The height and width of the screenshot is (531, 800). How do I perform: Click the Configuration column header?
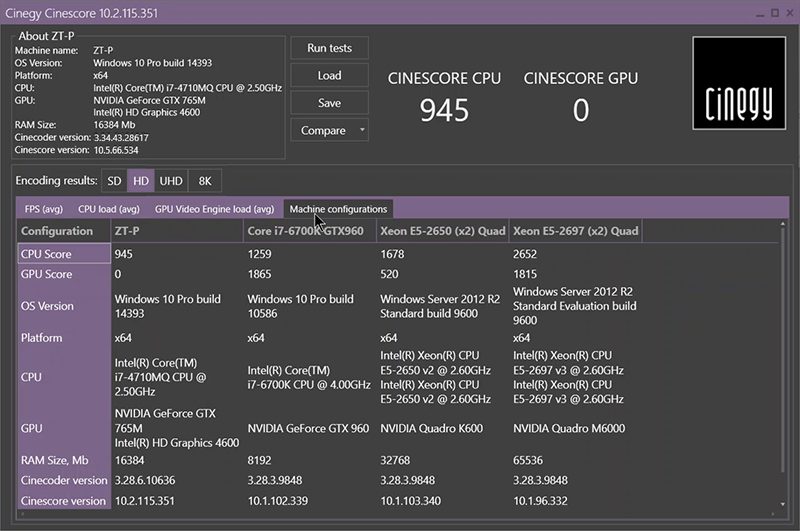coord(64,231)
